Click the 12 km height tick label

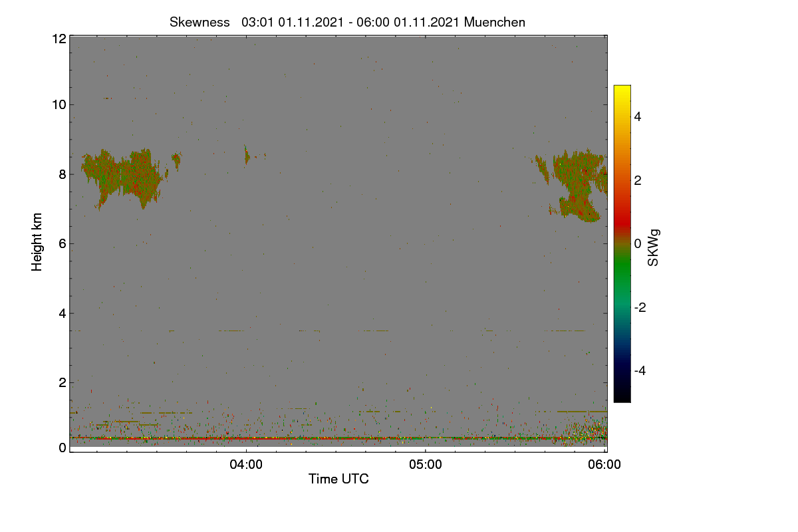coord(59,39)
